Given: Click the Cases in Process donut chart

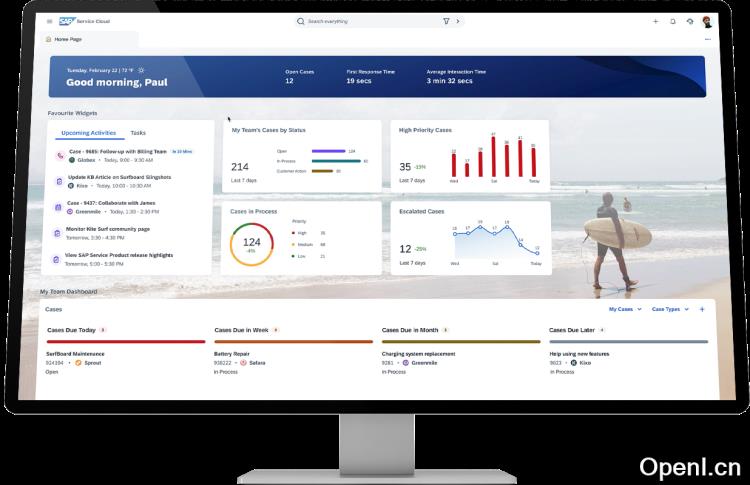Looking at the screenshot, I should (x=252, y=244).
